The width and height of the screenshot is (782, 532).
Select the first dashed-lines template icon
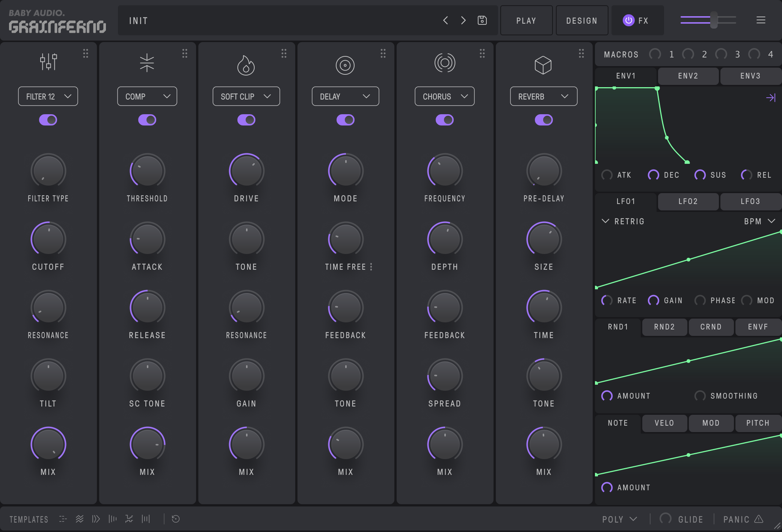63,519
